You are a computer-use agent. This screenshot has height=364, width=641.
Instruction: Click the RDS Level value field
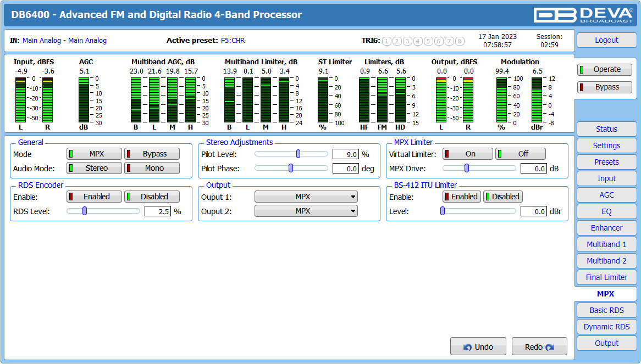click(158, 211)
